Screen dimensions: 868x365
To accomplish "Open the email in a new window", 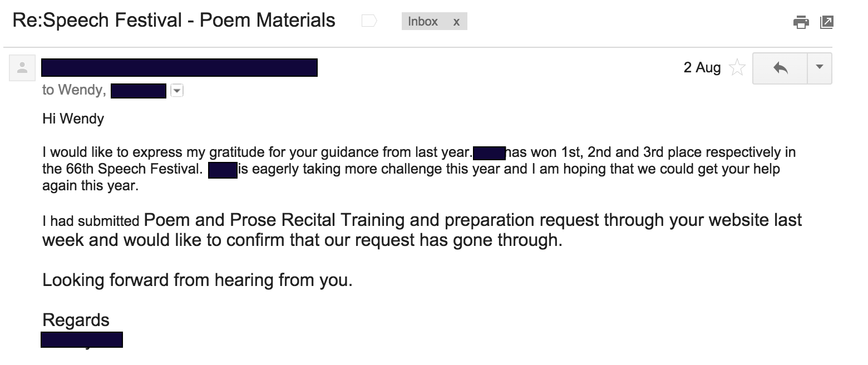I will (827, 22).
